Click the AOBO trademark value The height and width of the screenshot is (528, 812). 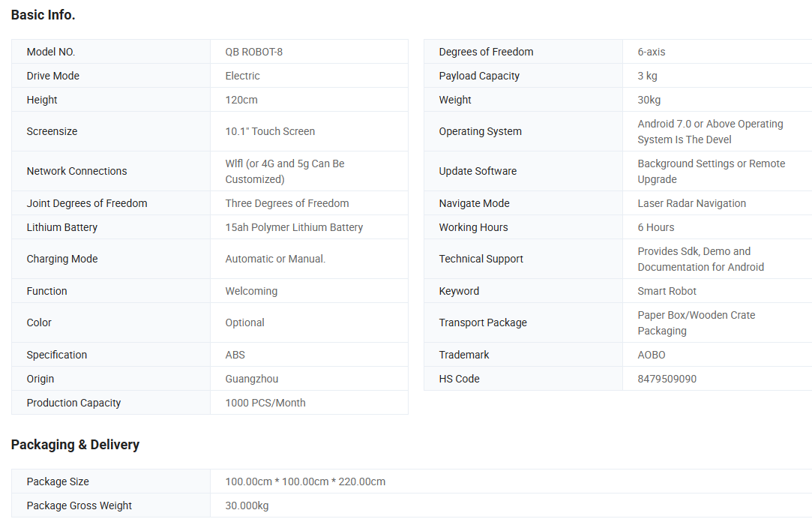651,355
